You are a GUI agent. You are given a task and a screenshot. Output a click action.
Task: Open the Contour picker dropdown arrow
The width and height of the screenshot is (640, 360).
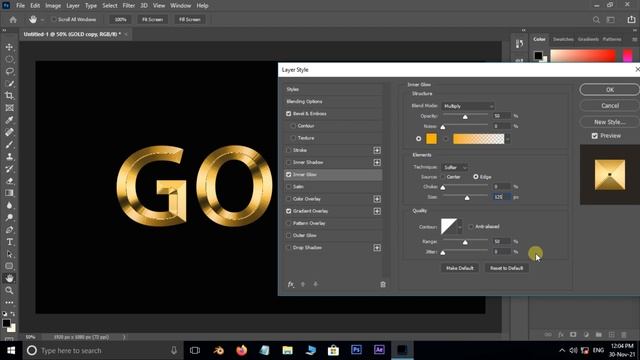pyautogui.click(x=460, y=227)
